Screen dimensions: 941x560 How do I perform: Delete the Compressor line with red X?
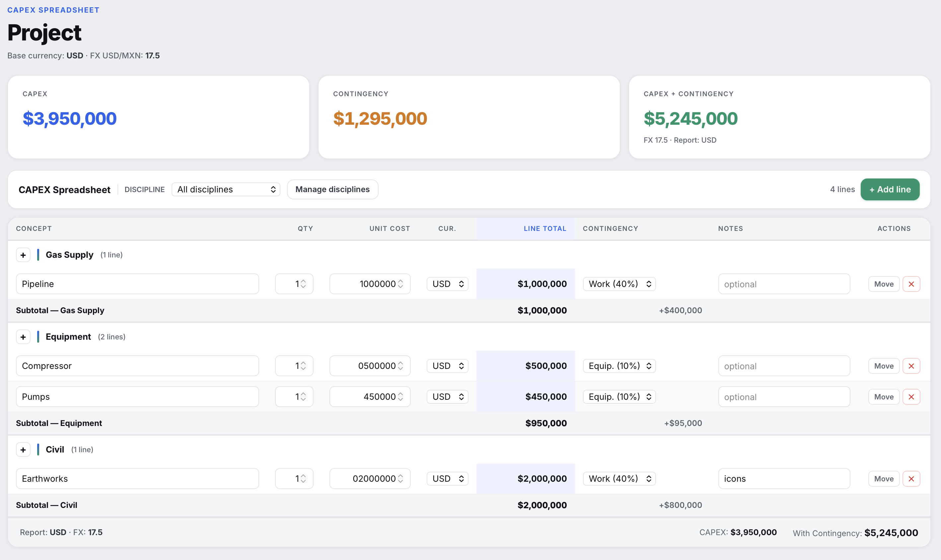tap(911, 366)
